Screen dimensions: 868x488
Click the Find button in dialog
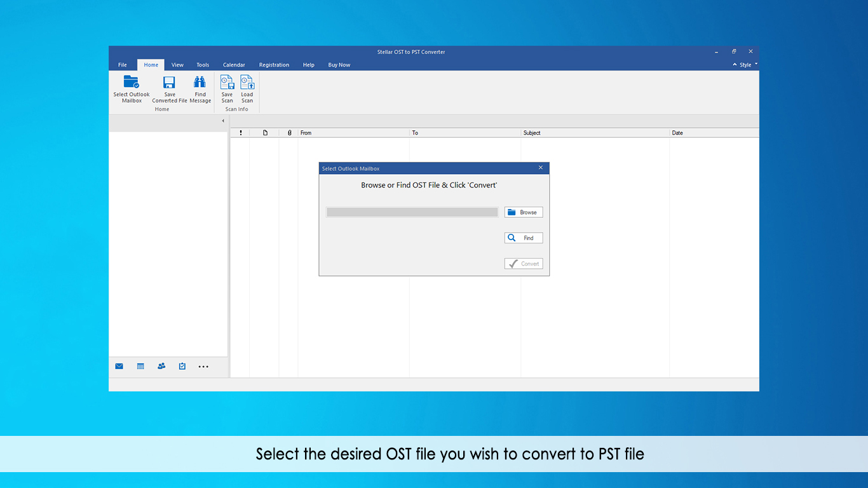pos(524,238)
